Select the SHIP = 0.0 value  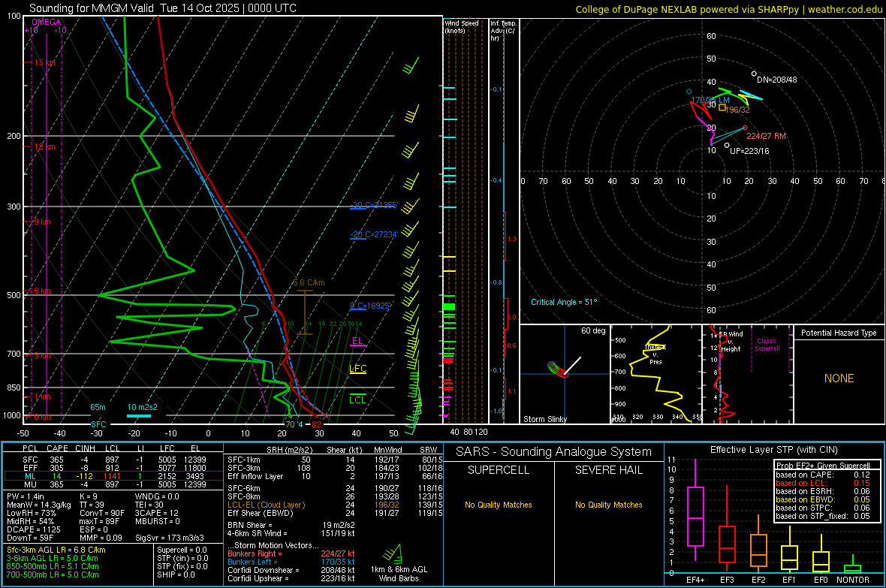176,574
